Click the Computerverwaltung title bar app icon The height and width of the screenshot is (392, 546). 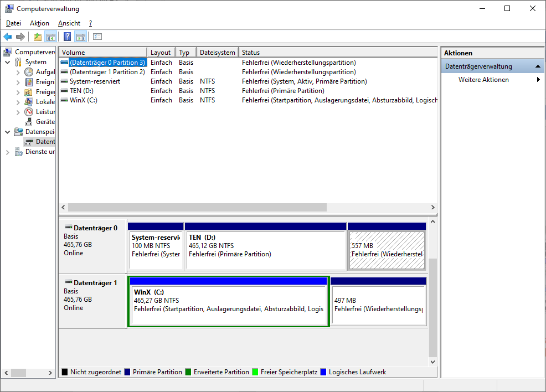pyautogui.click(x=9, y=8)
